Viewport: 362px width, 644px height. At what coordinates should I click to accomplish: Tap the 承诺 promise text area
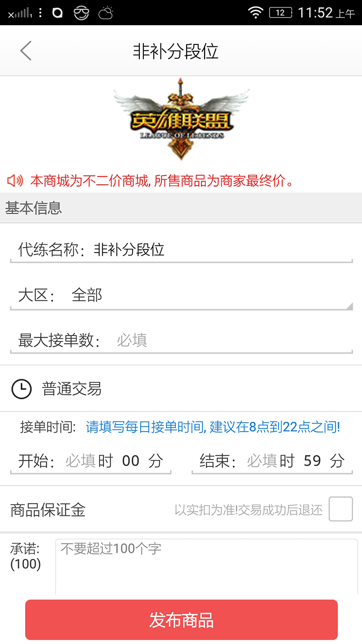[206, 566]
